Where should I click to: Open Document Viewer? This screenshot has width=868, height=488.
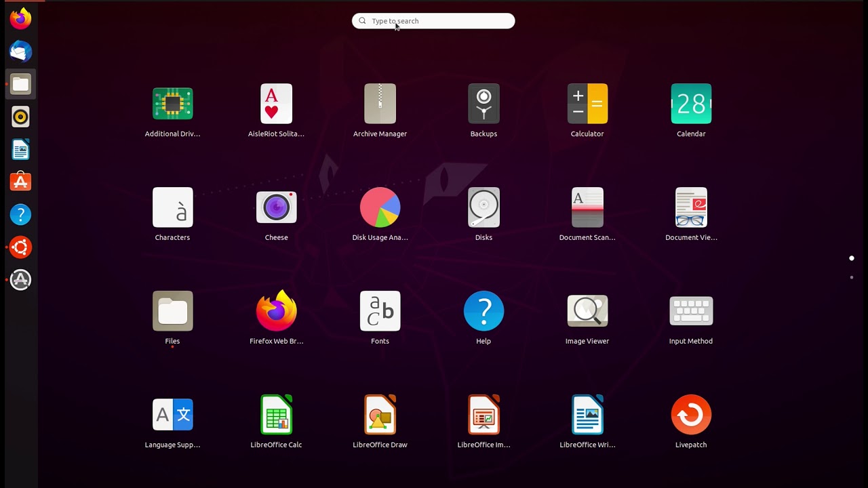(691, 208)
